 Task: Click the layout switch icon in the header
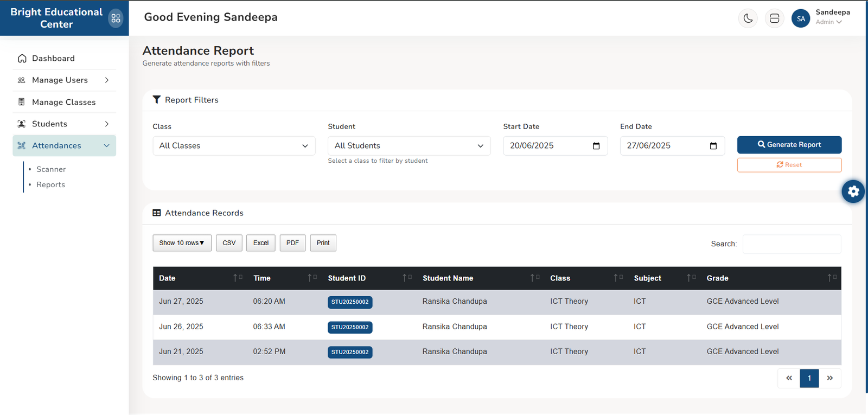[774, 18]
